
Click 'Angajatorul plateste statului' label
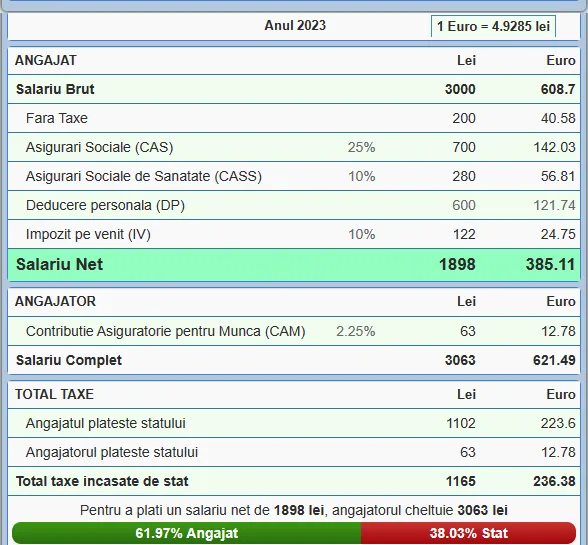coord(112,452)
